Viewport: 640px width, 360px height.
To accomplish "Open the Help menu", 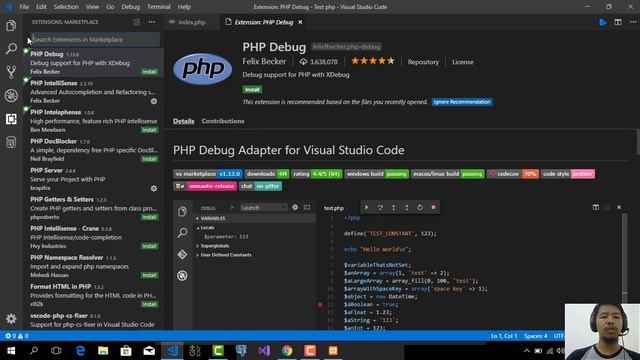I will point(184,7).
